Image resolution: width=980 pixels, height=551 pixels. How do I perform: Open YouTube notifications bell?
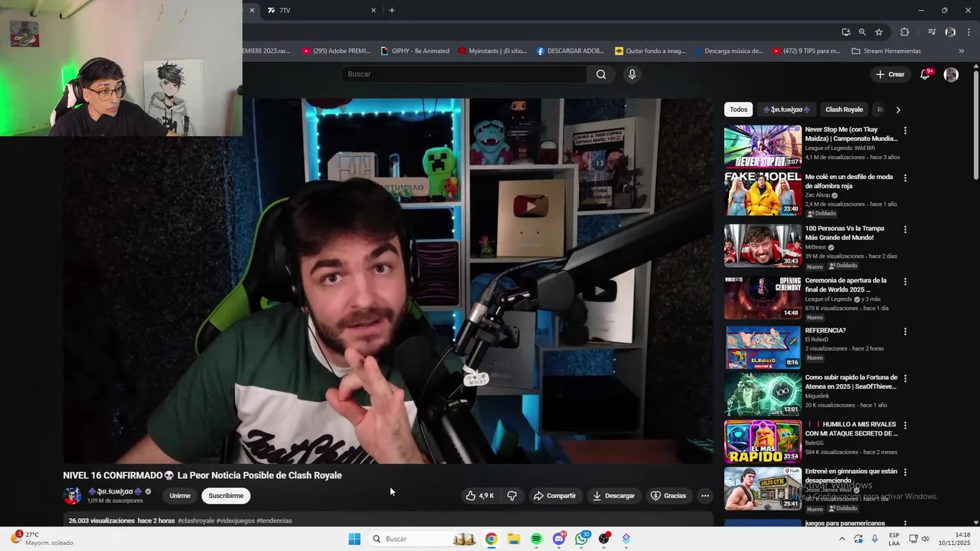[x=925, y=74]
